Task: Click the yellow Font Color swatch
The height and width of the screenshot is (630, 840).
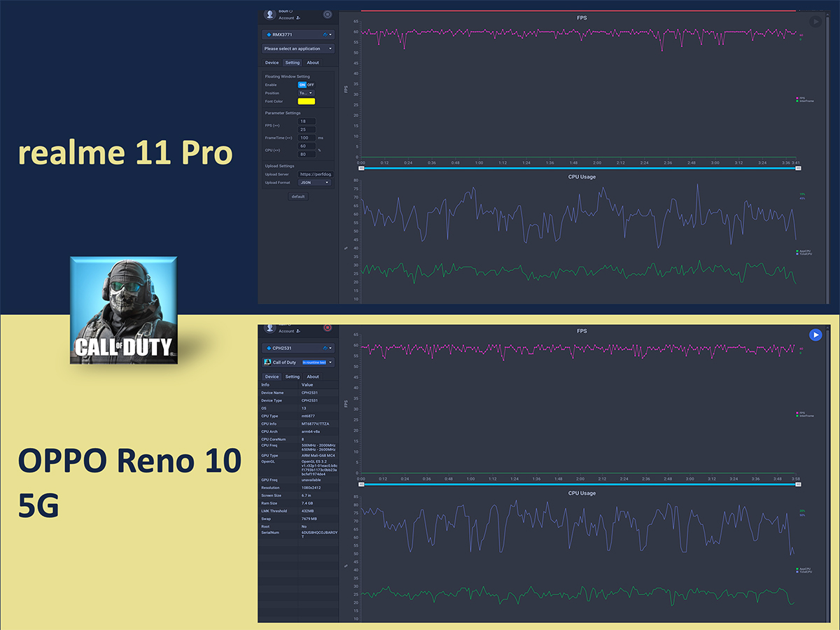Action: click(306, 101)
